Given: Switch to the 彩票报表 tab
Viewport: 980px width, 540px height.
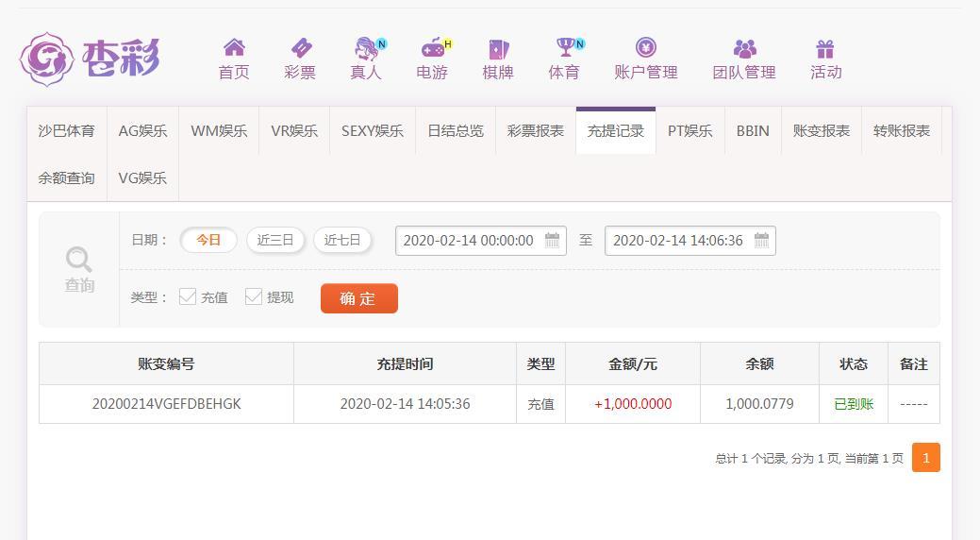Looking at the screenshot, I should pyautogui.click(x=536, y=131).
